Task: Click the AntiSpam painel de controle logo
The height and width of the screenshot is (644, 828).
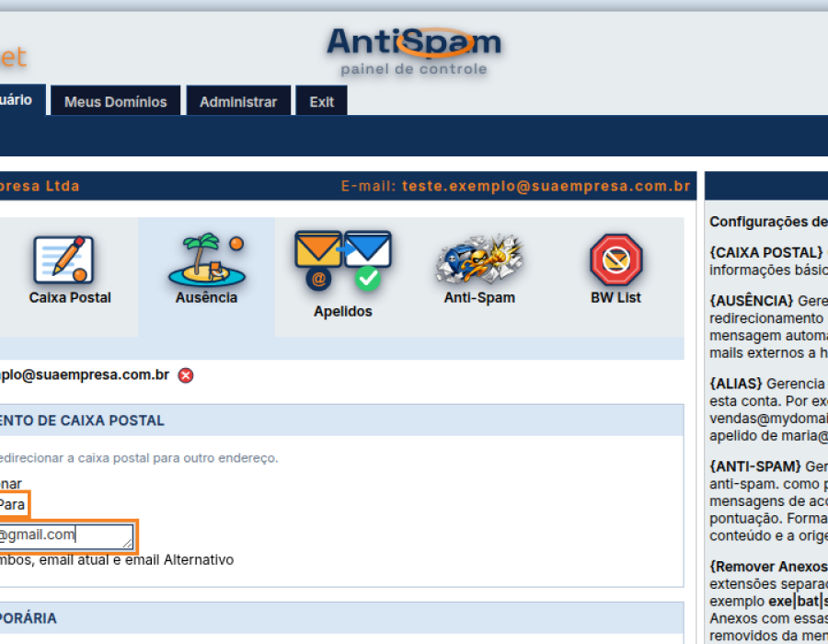Action: point(414,52)
